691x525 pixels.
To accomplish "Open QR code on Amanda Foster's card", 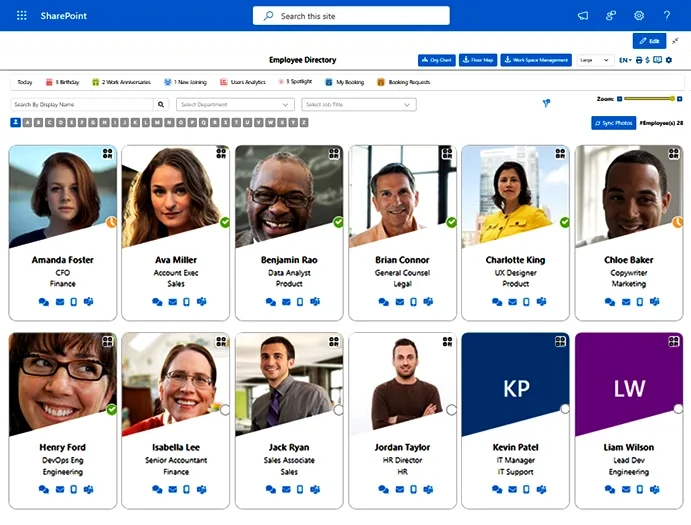I will pos(108,153).
